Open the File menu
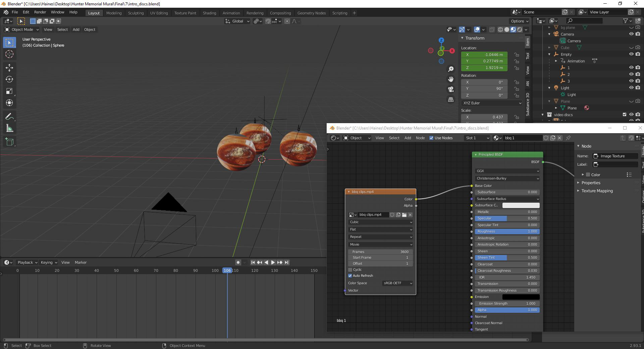 coord(15,12)
